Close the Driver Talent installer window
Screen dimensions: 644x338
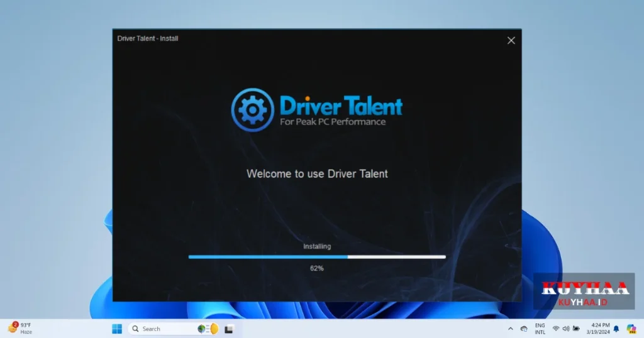coord(511,41)
